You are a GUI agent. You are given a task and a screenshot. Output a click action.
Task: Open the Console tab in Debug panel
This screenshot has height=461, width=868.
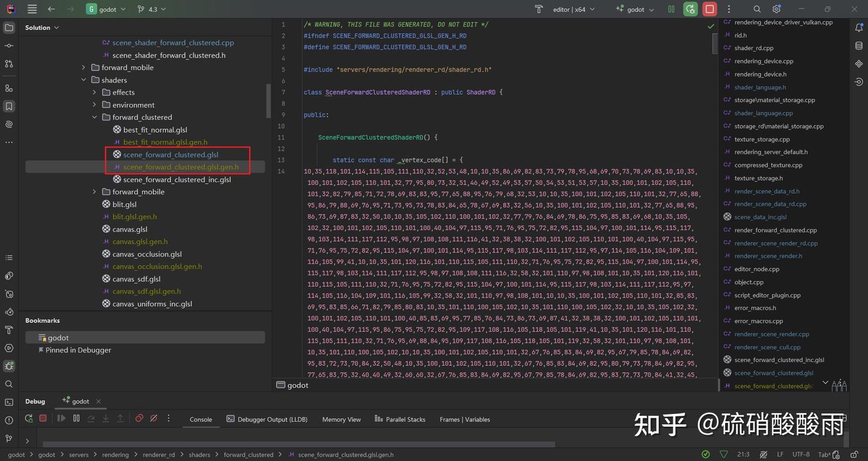[200, 419]
